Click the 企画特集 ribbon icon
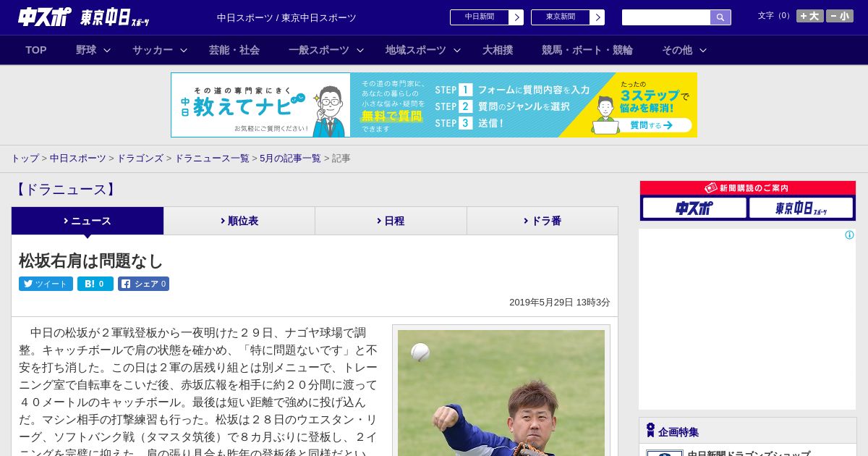Image resolution: width=868 pixels, height=456 pixels. point(650,431)
